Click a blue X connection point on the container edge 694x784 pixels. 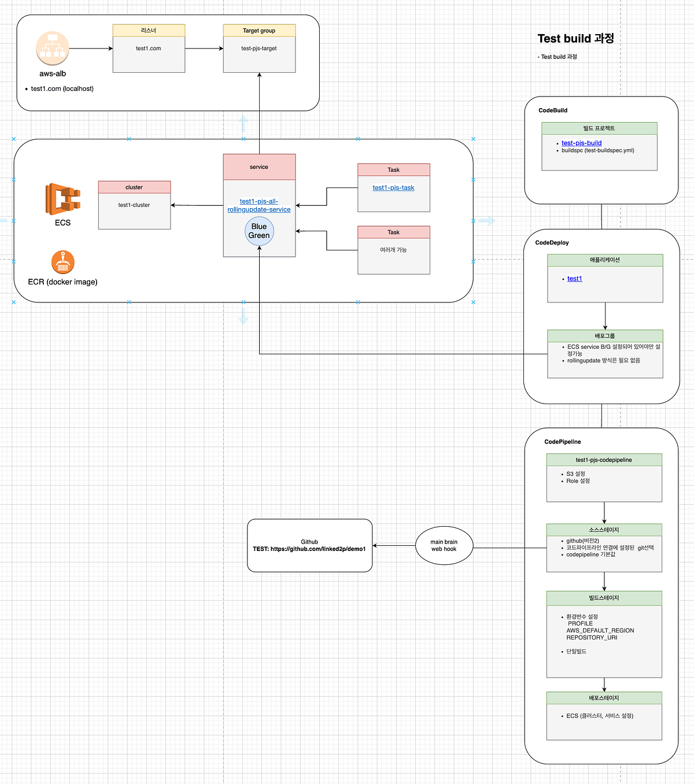[x=128, y=139]
